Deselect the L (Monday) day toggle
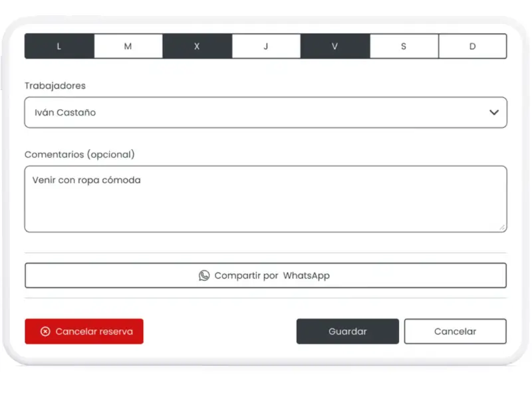This screenshot has height=399, width=532. coord(59,46)
